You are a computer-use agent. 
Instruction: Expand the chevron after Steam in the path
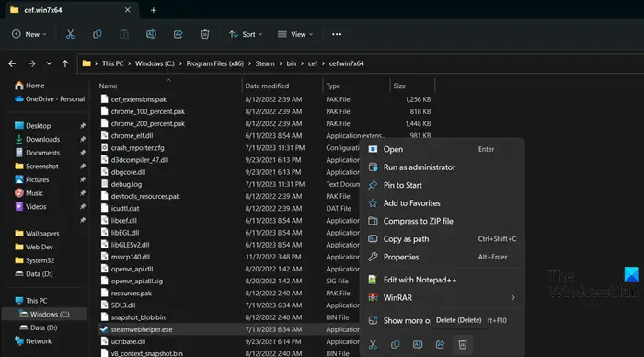click(281, 63)
